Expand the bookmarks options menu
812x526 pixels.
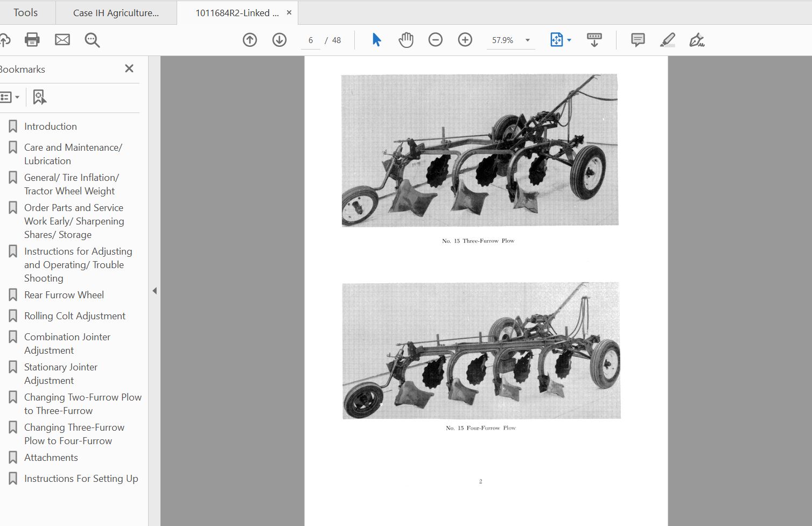click(10, 97)
